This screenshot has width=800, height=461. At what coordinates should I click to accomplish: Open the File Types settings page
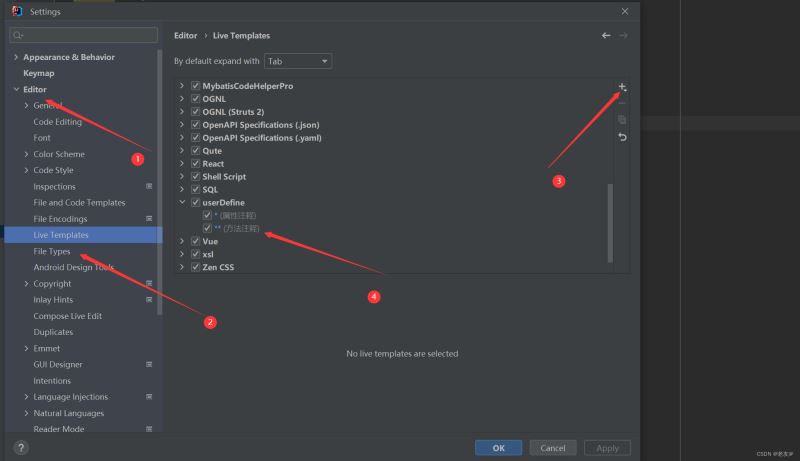[x=52, y=251]
